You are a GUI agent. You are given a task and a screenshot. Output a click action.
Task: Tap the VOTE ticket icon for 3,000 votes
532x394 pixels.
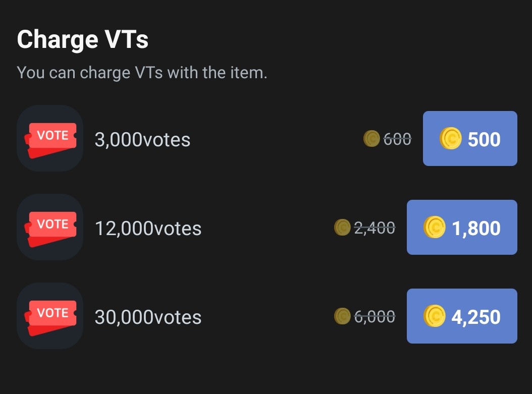[x=50, y=139]
